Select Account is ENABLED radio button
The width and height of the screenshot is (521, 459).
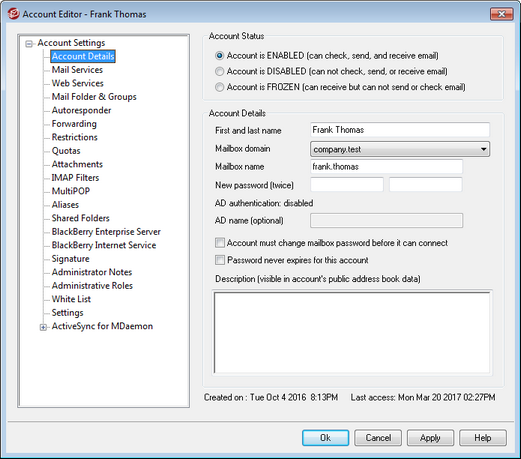click(219, 56)
